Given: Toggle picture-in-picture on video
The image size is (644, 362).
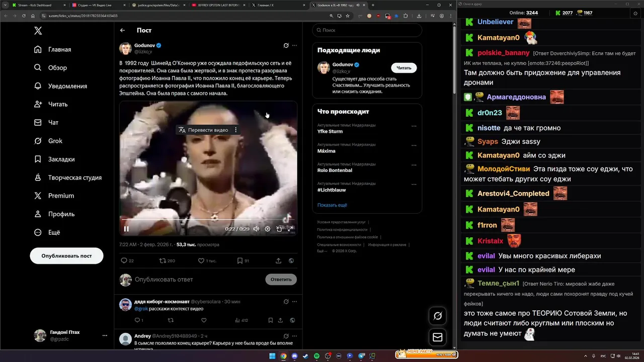Looking at the screenshot, I should click(x=279, y=229).
